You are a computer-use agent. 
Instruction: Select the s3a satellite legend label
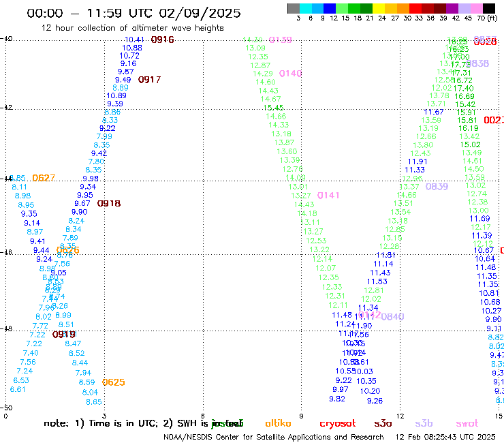tap(383, 423)
